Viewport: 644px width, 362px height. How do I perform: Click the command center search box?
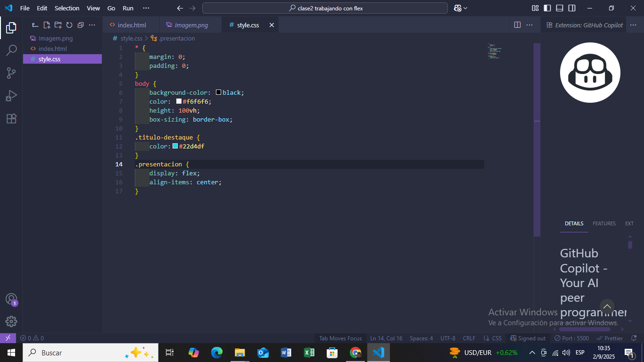point(325,8)
